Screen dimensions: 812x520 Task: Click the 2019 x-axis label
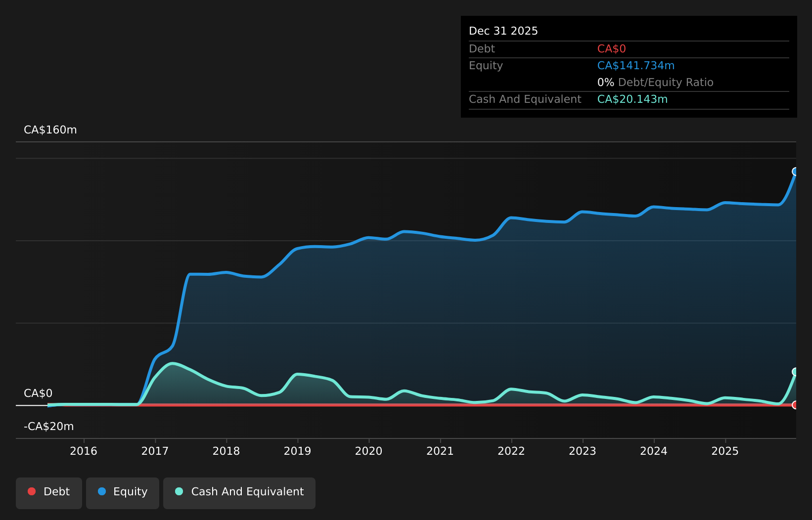pos(297,451)
